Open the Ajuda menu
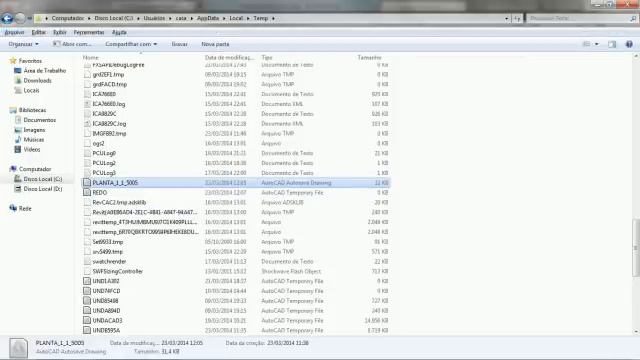The height and width of the screenshot is (360, 640). tap(119, 32)
